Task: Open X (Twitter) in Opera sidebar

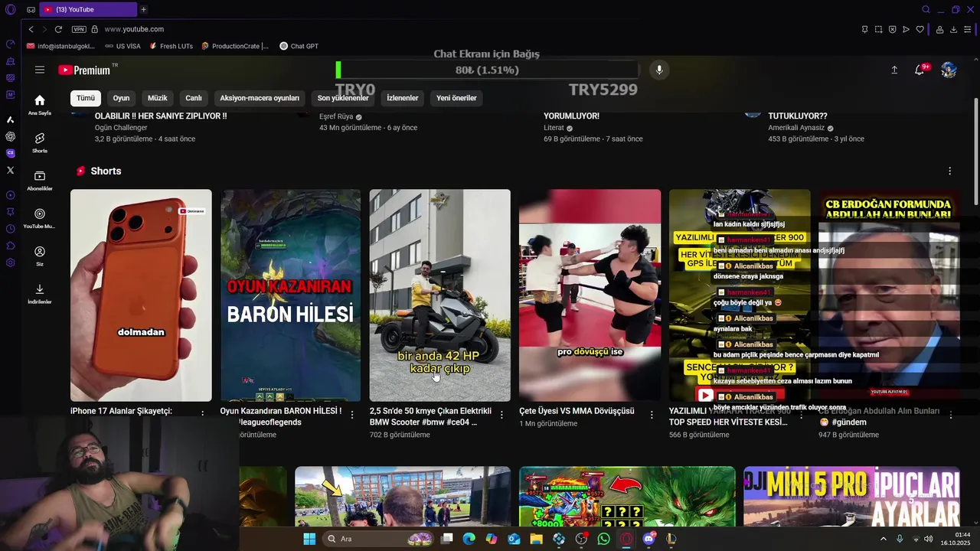Action: 10,170
